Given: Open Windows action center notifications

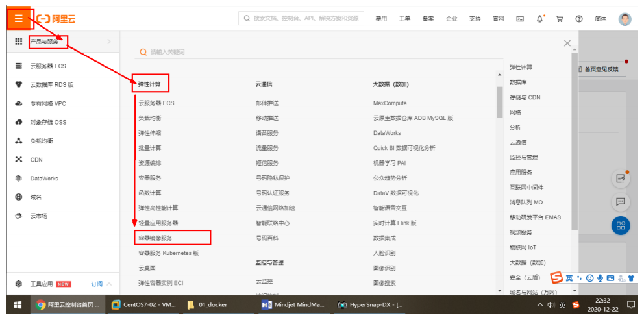Looking at the screenshot, I should (x=631, y=305).
